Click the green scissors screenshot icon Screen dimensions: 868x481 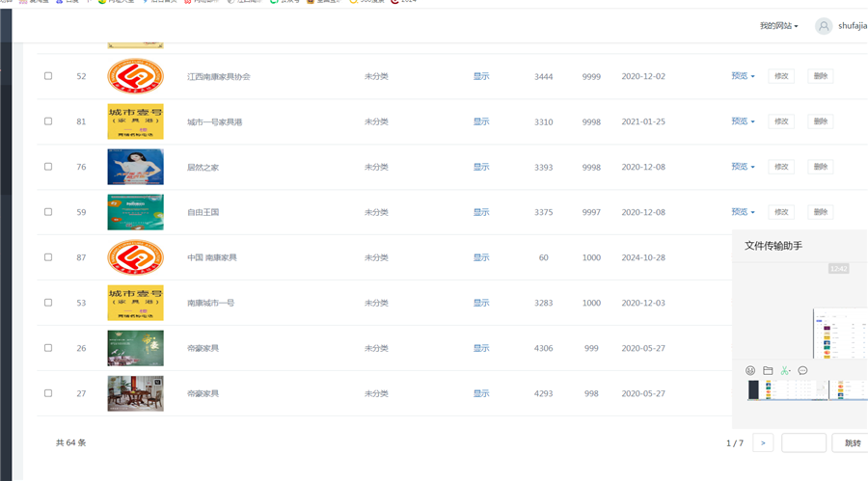click(785, 371)
